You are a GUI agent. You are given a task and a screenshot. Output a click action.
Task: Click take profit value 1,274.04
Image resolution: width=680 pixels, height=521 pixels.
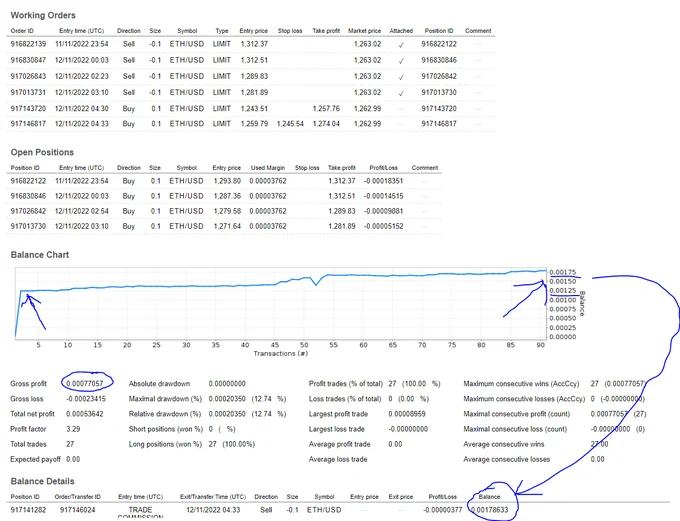[x=326, y=124]
